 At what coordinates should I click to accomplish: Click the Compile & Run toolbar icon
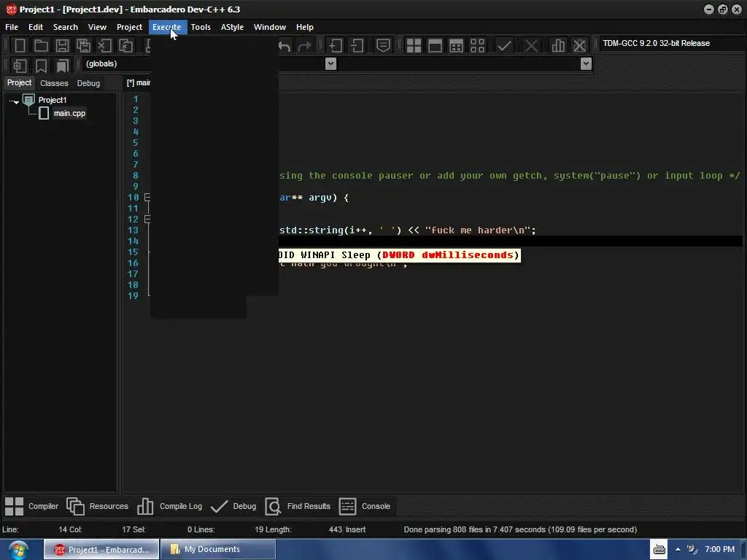456,46
